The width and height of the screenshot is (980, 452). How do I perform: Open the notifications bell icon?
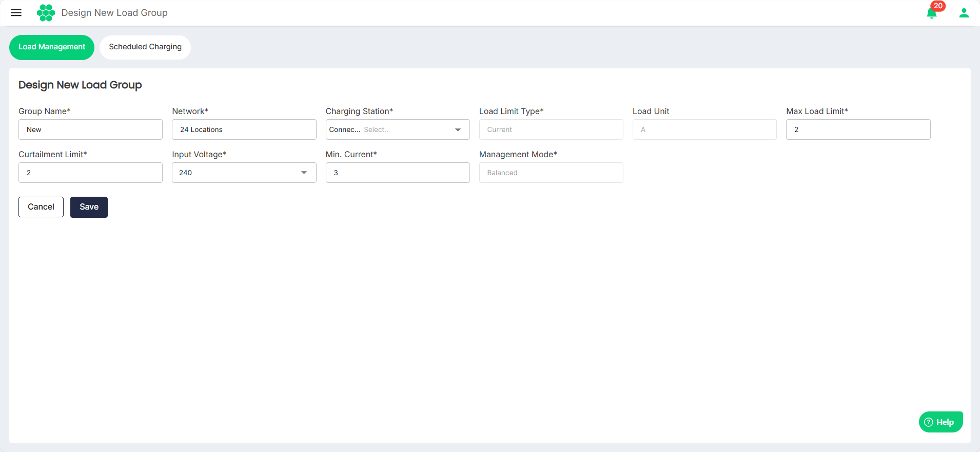click(931, 14)
